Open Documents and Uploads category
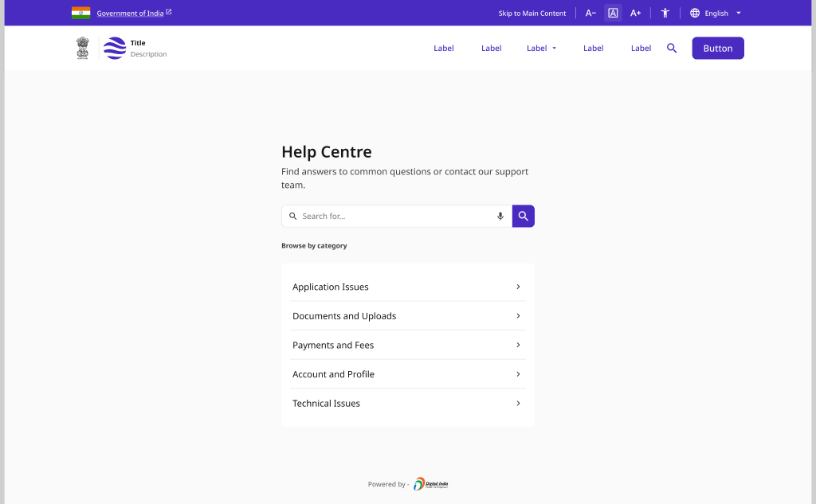 coord(407,316)
